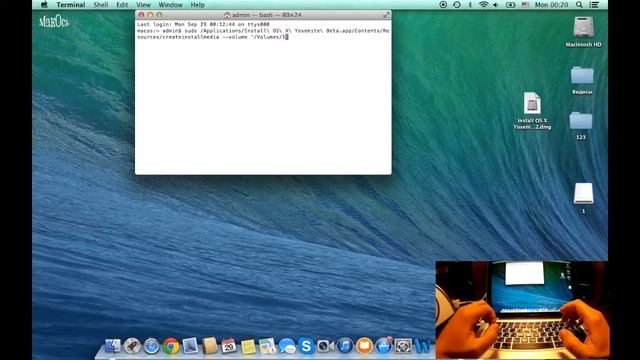Open the Window menu
Viewport: 640px width, 360px height.
[171, 5]
